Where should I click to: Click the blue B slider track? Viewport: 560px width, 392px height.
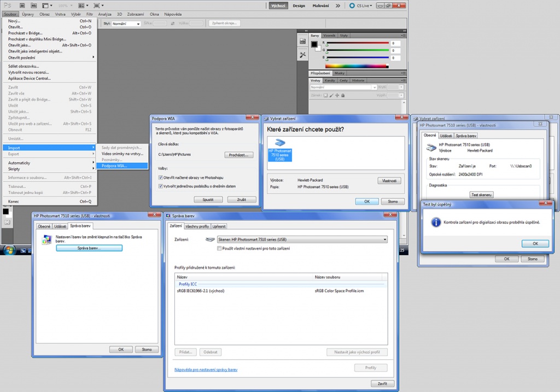[x=358, y=57]
